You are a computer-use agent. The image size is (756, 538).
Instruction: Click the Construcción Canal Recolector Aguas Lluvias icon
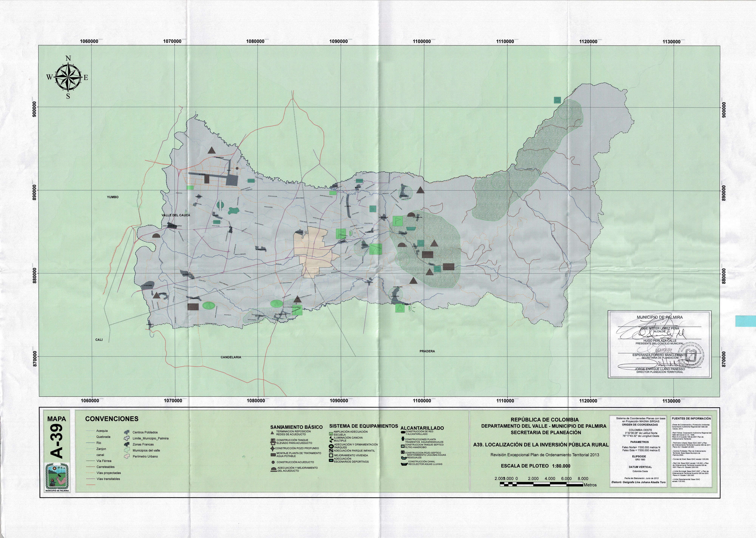404,464
